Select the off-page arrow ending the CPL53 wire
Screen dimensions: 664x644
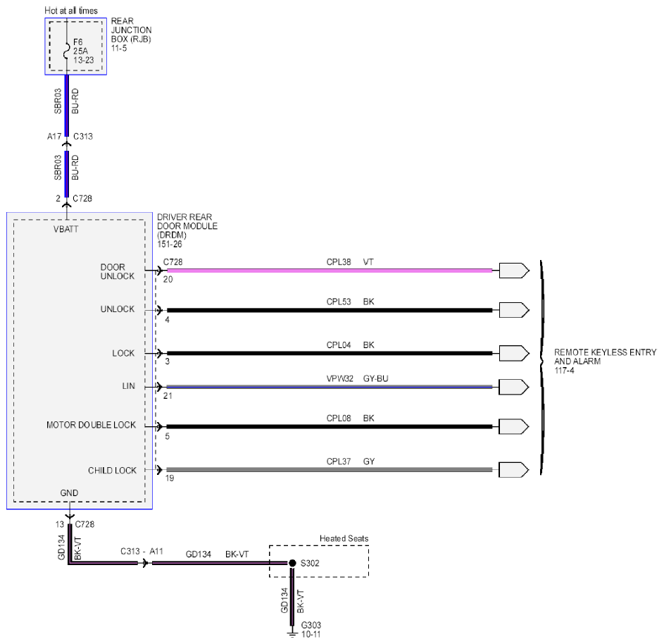(x=514, y=310)
